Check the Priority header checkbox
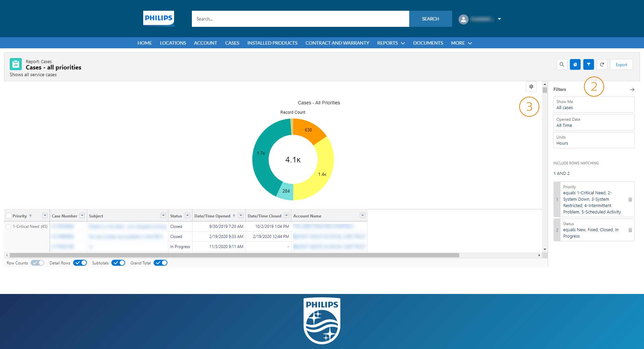The height and width of the screenshot is (349, 644). coord(9,216)
